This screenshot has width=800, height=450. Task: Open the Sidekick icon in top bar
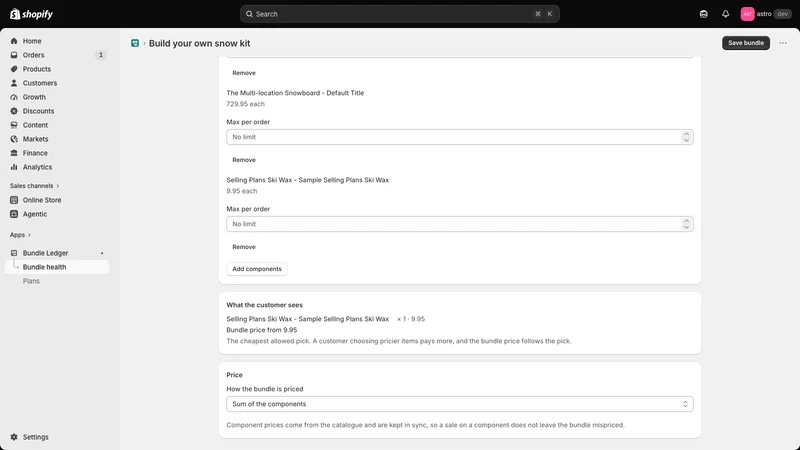[704, 14]
